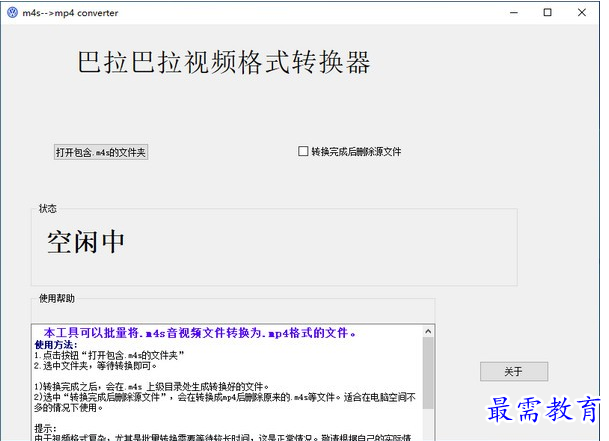Minimize the converter window
The image size is (609, 441).
[x=514, y=13]
